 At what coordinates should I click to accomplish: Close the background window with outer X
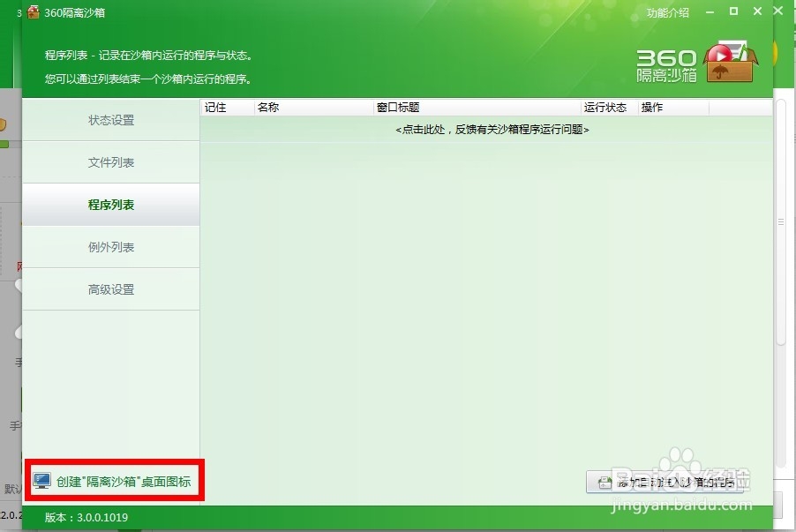tap(778, 11)
